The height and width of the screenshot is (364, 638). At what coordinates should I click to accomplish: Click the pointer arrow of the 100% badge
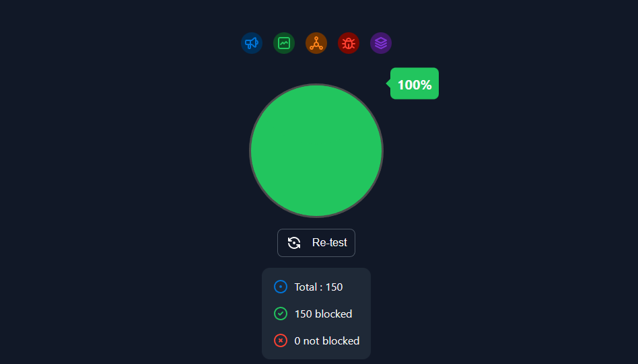point(388,83)
